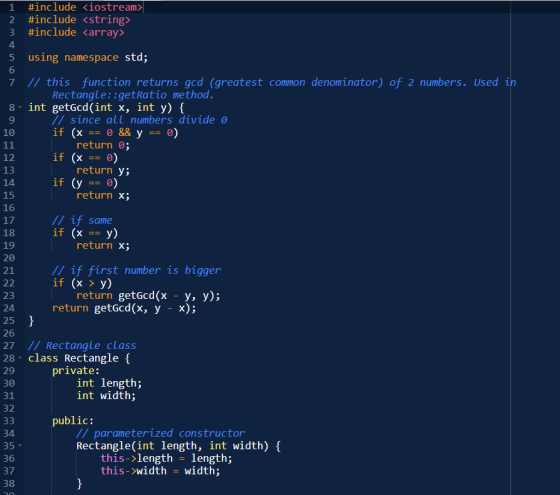The height and width of the screenshot is (495, 560).
Task: Click 'this->length = length;' assignment
Action: 166,459
